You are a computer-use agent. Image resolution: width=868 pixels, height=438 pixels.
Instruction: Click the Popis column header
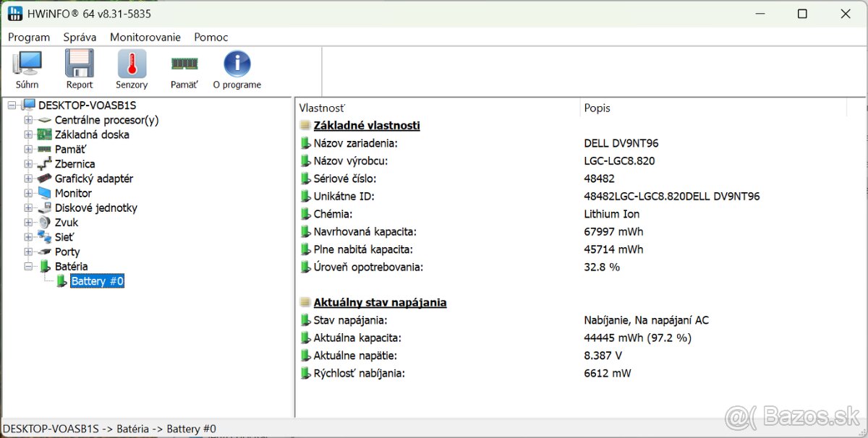(597, 108)
